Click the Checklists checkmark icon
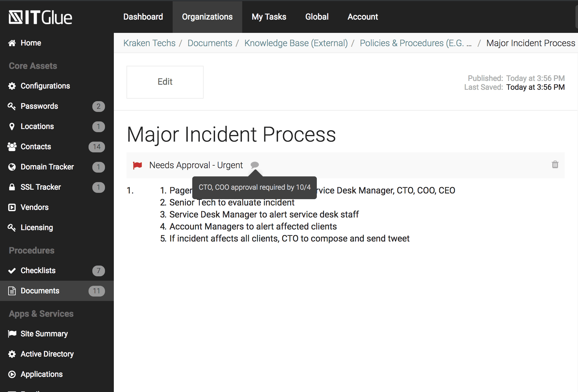This screenshot has width=578, height=392. pos(12,271)
